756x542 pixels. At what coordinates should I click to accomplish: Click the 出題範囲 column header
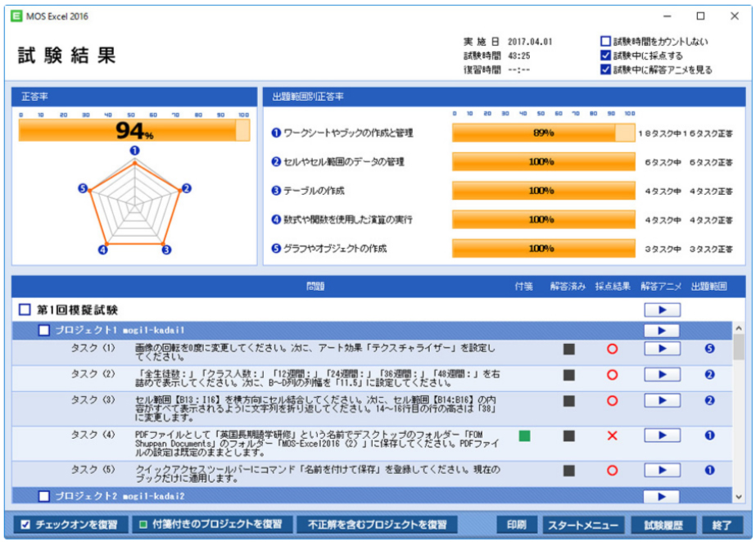(x=708, y=287)
